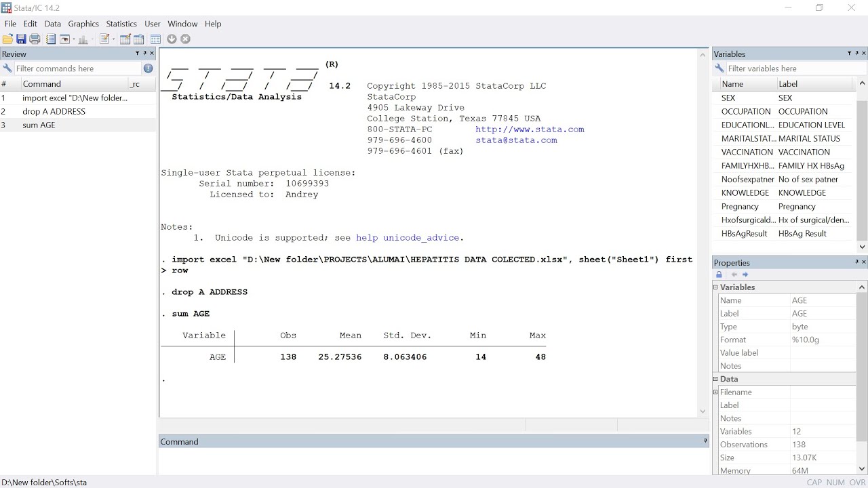The height and width of the screenshot is (488, 868).
Task: Click the stata@stata.com email link
Action: click(516, 140)
